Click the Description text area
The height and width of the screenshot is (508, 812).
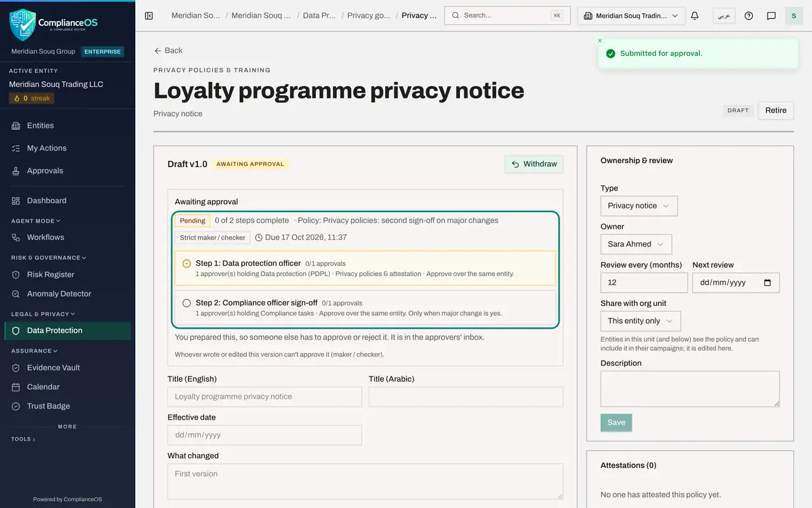(690, 389)
